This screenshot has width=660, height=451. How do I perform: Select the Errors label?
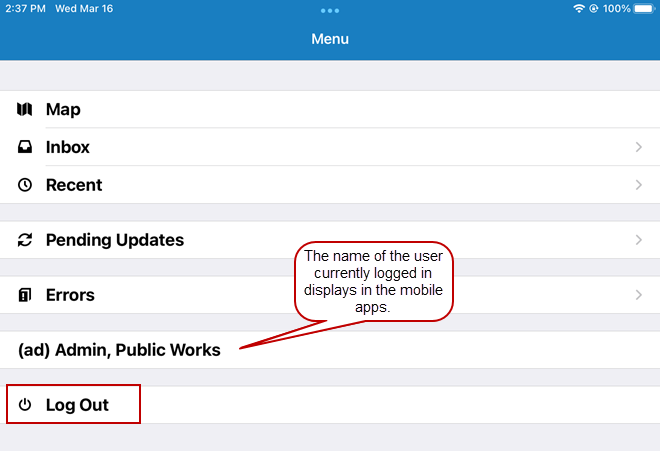(70, 295)
